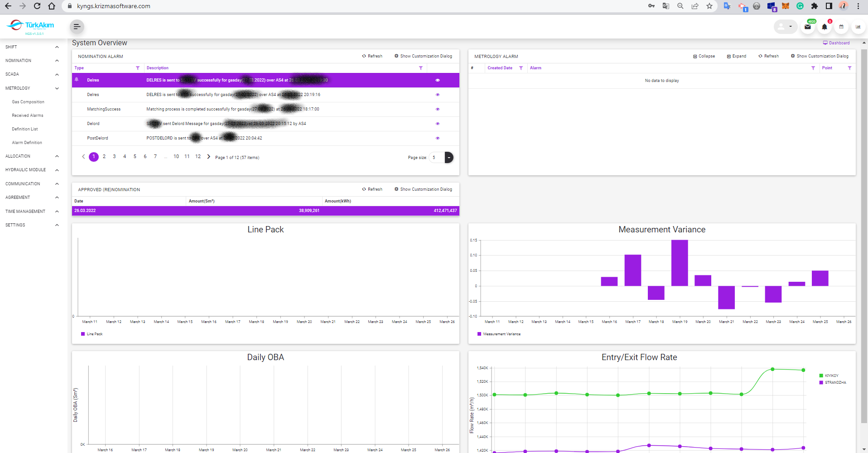Viewport: 868px width, 453px height.
Task: Toggle the hamburger sidebar menu button
Action: coord(77,27)
